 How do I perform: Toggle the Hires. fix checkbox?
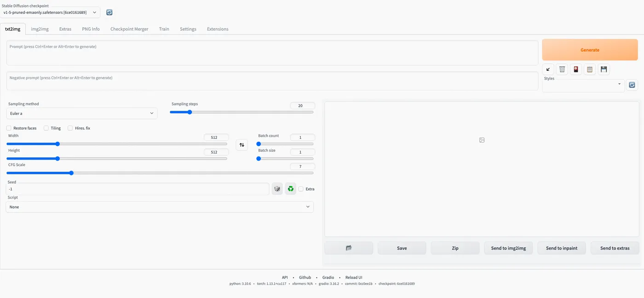coord(70,128)
